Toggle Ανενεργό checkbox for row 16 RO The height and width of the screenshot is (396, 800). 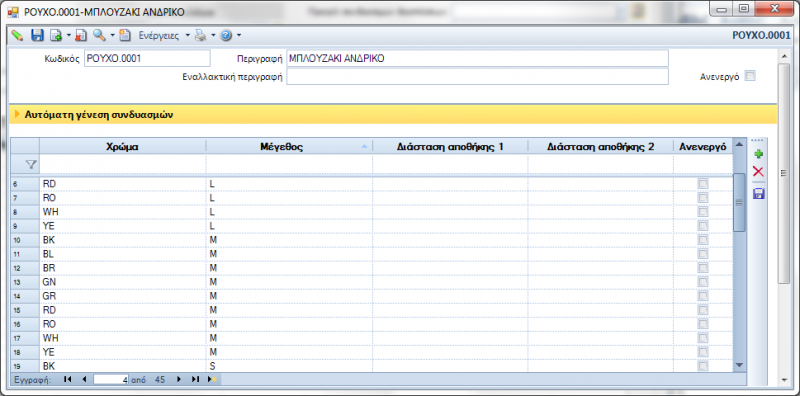tap(703, 324)
